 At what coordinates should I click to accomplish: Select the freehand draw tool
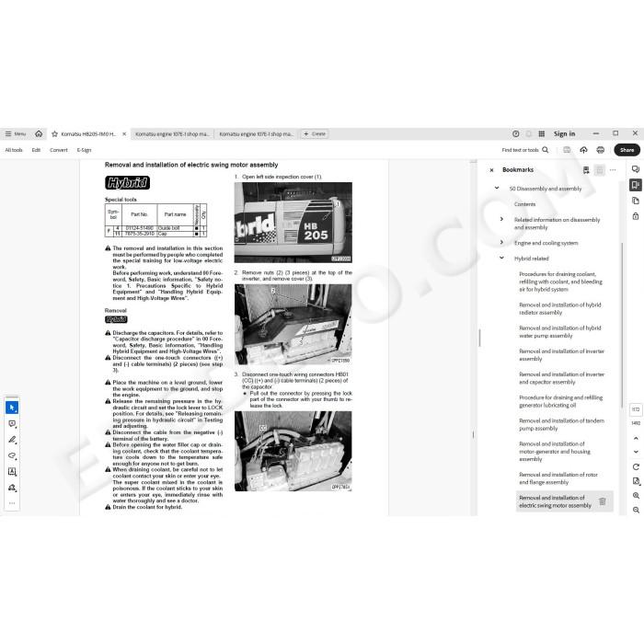click(x=12, y=456)
